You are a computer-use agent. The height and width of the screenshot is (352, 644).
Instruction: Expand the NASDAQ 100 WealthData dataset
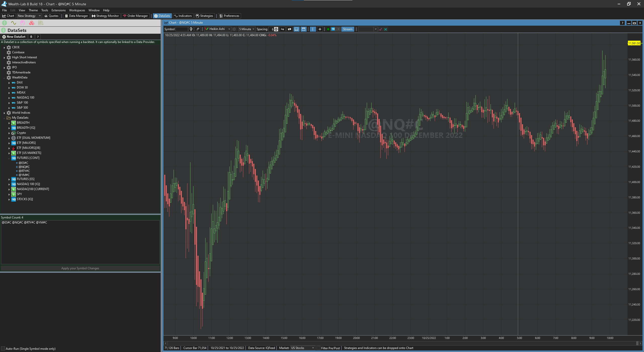pos(9,98)
